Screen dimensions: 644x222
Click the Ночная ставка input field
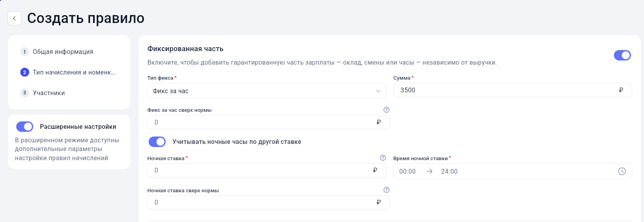(x=267, y=170)
